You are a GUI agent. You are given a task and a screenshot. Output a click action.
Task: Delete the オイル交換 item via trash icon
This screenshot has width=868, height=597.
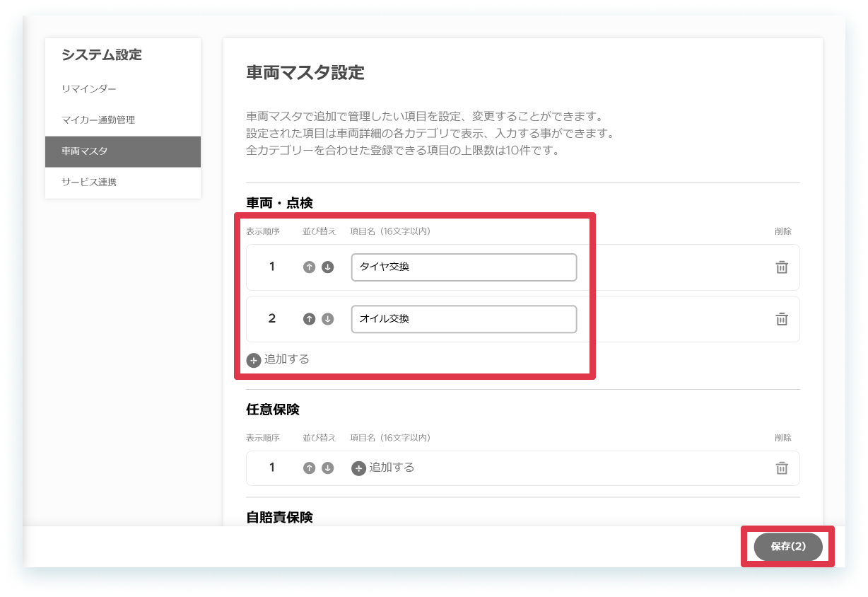pos(782,319)
